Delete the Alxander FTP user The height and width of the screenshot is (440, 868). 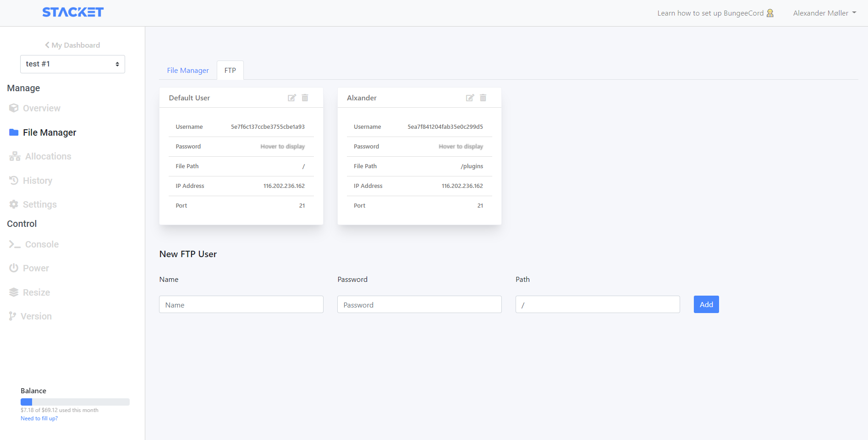(483, 98)
